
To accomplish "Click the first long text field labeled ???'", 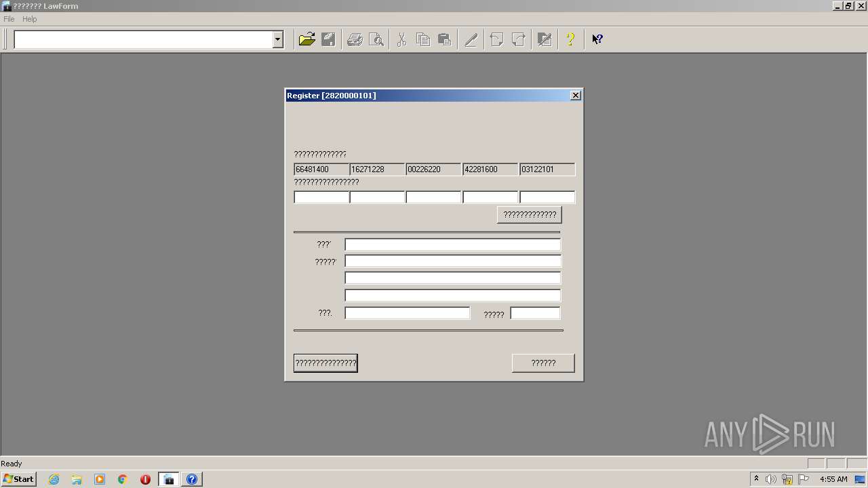I will click(x=452, y=244).
